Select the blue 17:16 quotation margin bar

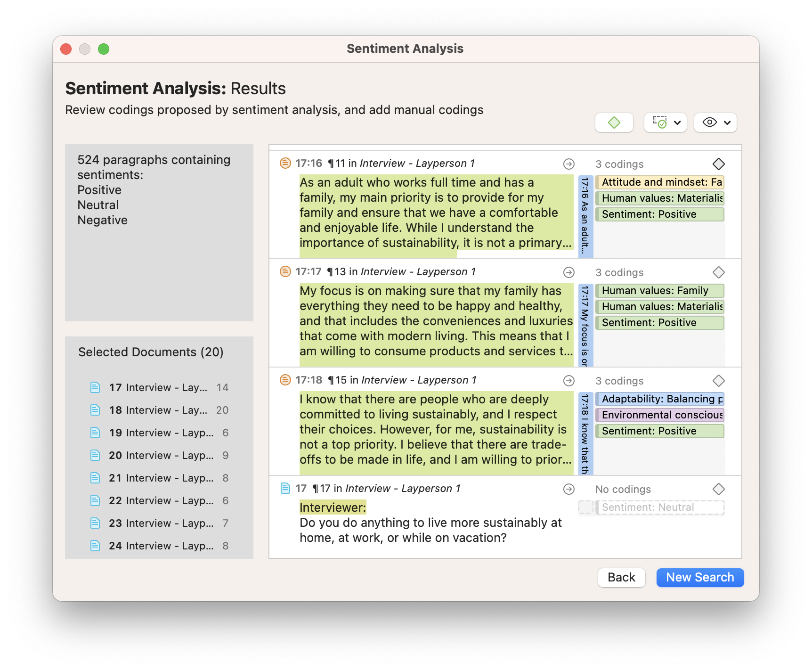tap(585, 217)
